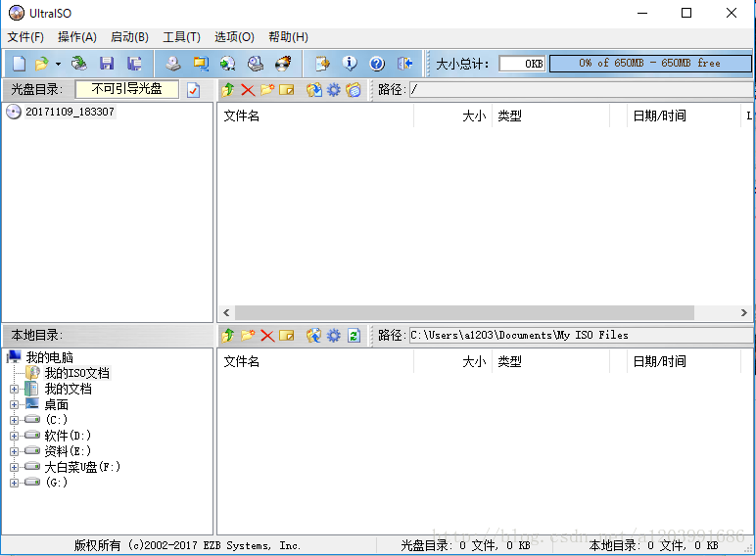This screenshot has width=756, height=556.
Task: Click the Save floppy disk icon
Action: click(106, 64)
